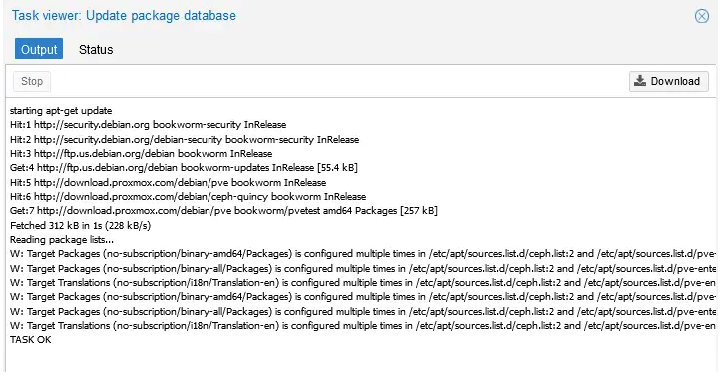Click the Download button label
This screenshot has width=724, height=388.
point(675,81)
